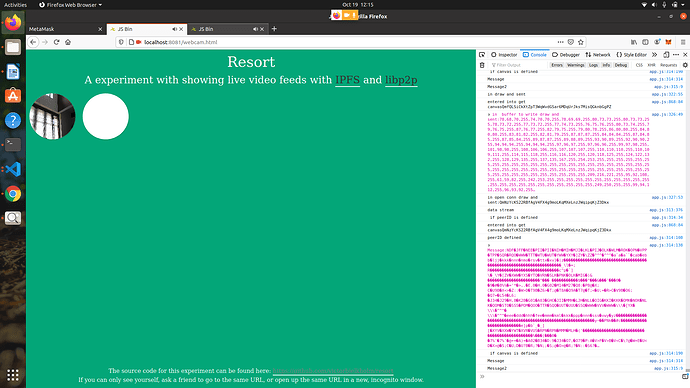Viewport: 690px width, 388px height.
Task: Open the Firefox Web Browser app menu
Action: point(70,5)
